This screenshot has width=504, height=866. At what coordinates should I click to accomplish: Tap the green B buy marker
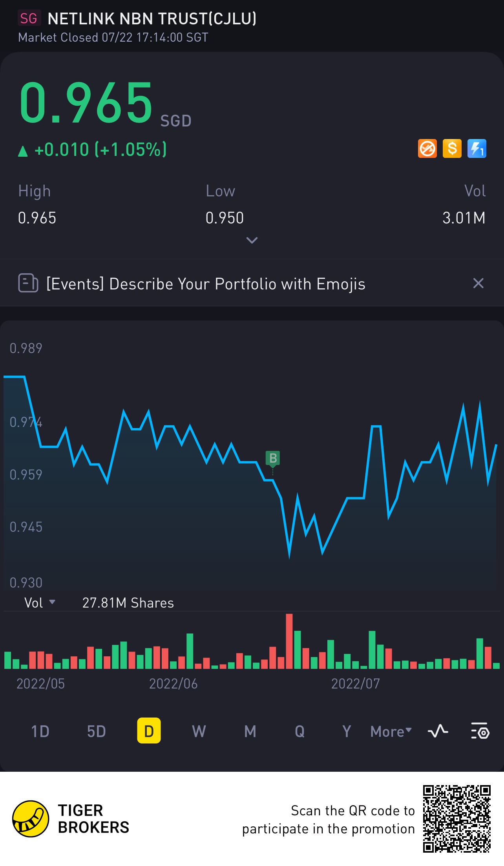[x=273, y=458]
